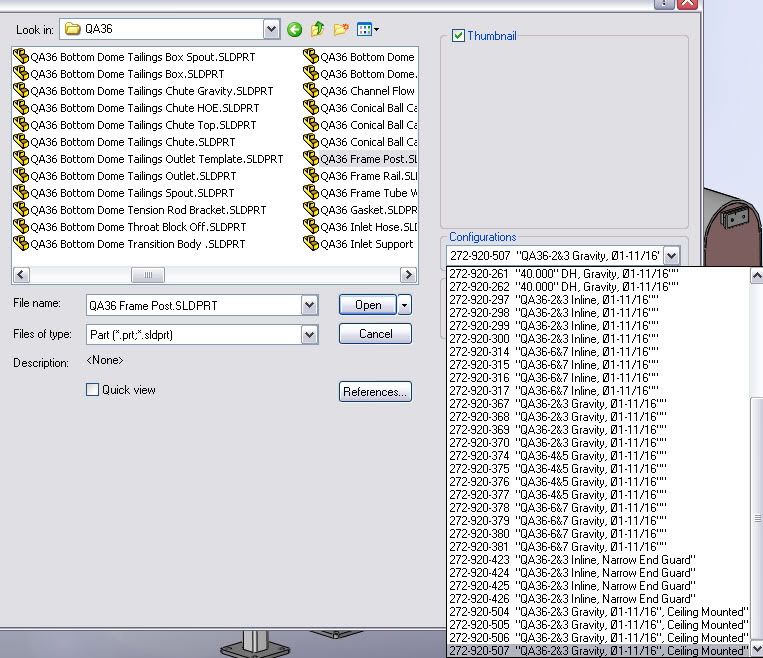Click icon of QA36 Inlet Support file

point(311,244)
